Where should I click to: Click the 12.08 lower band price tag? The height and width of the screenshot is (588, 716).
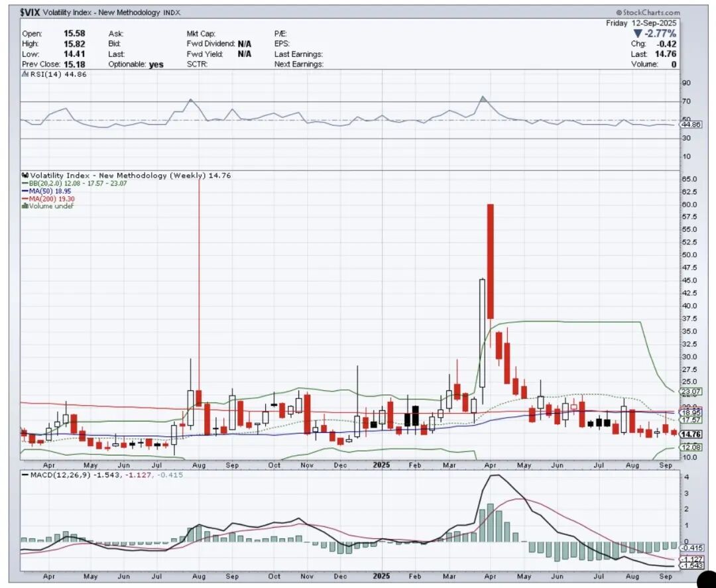click(691, 447)
